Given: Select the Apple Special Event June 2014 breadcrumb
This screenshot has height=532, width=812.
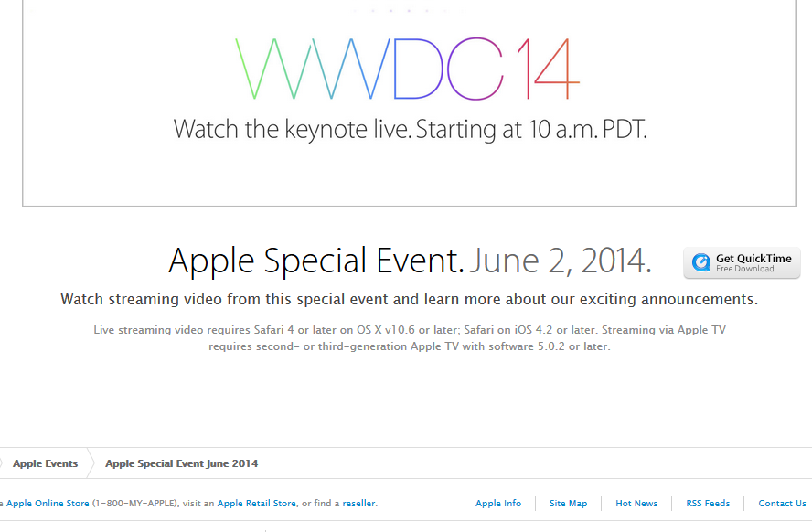Looking at the screenshot, I should (181, 463).
